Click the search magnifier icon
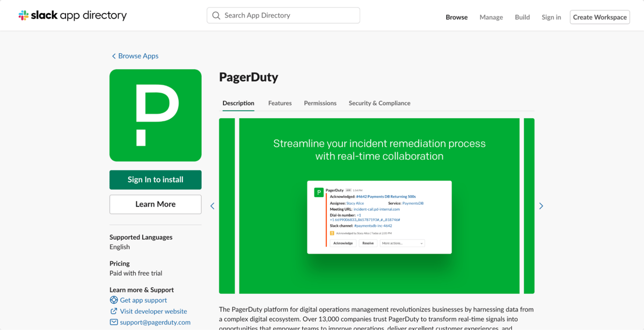This screenshot has width=644, height=330. click(x=216, y=16)
